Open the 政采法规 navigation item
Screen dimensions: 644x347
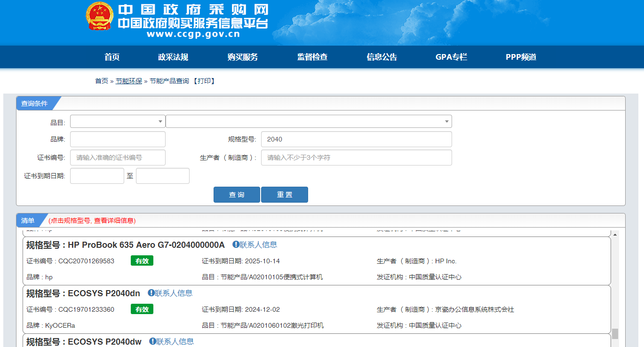coord(173,57)
